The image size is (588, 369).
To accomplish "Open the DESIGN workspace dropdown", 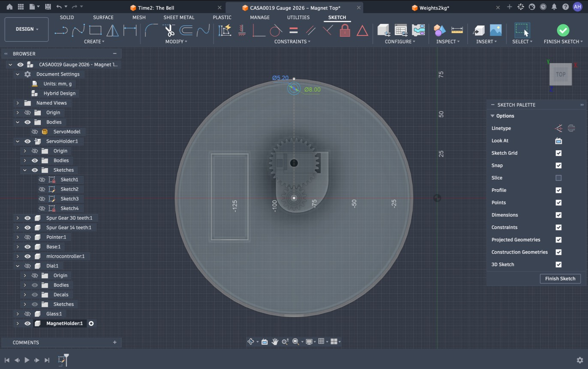I will pyautogui.click(x=27, y=29).
